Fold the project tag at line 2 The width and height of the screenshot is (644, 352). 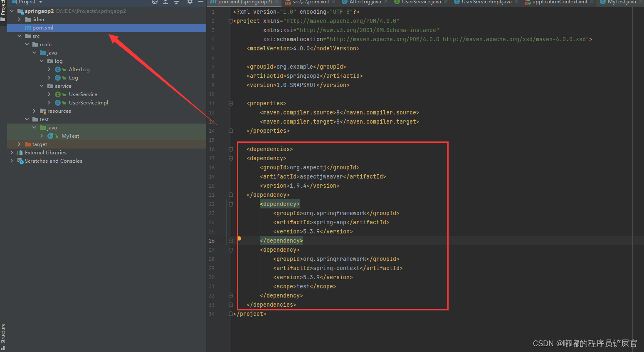231,21
